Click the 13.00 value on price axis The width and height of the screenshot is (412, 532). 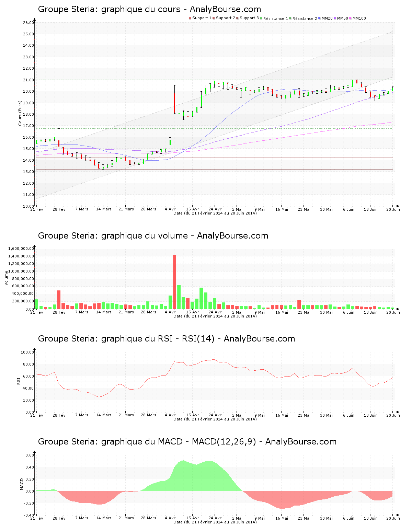[x=28, y=172]
